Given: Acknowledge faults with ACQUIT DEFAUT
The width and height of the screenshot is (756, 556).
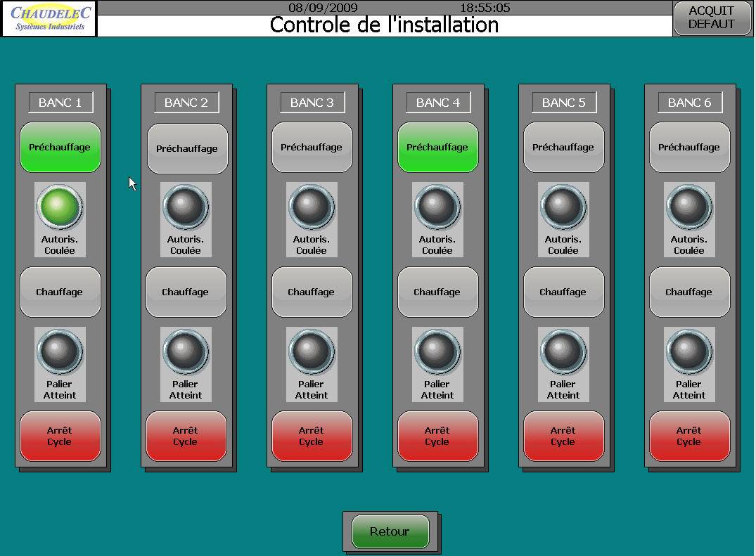Looking at the screenshot, I should (x=712, y=18).
